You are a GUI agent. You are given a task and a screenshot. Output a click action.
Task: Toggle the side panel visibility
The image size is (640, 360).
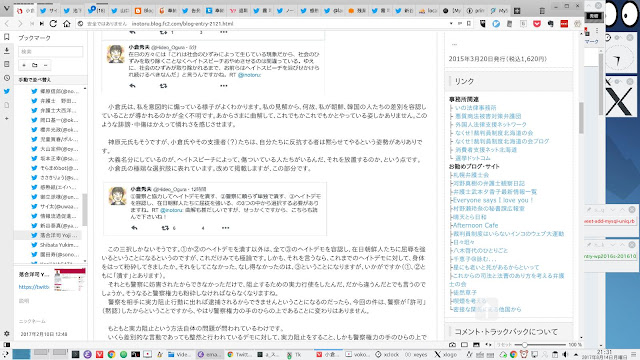pyautogui.click(x=7, y=344)
